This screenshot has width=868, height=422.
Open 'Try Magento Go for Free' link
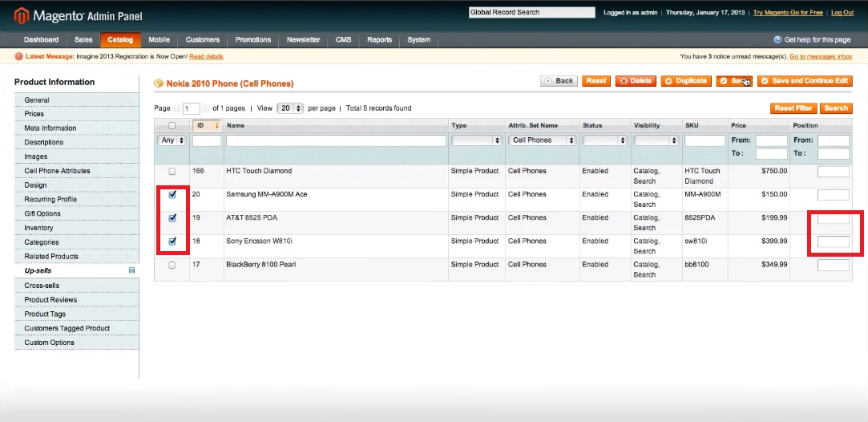(x=789, y=12)
